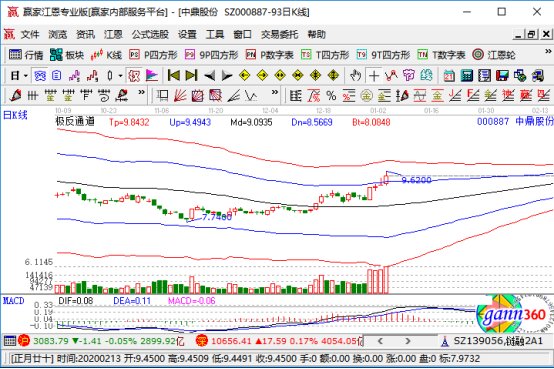Click the F angle-line icon
This screenshot has width=554, height=369.
(x=473, y=95)
